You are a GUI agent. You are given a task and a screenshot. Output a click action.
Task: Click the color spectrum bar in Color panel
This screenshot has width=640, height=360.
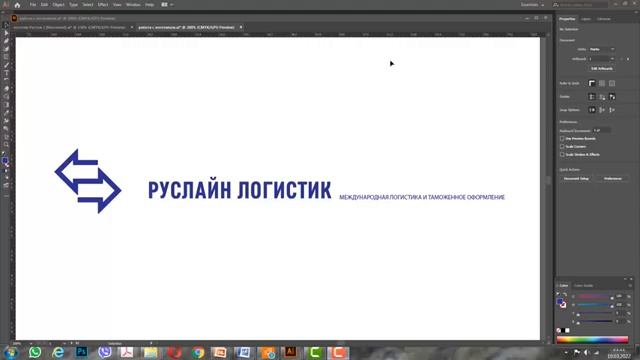(592, 340)
